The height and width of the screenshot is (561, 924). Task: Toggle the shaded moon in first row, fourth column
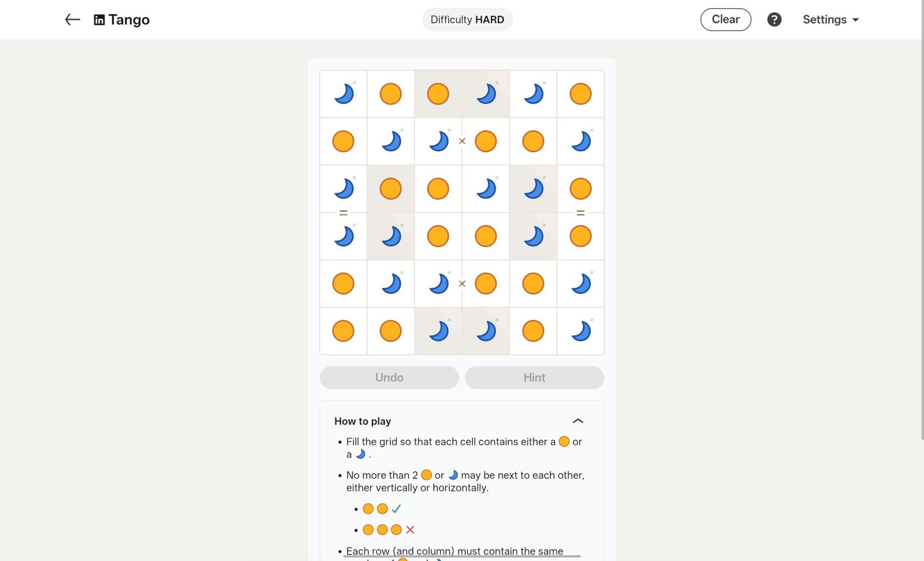(486, 94)
